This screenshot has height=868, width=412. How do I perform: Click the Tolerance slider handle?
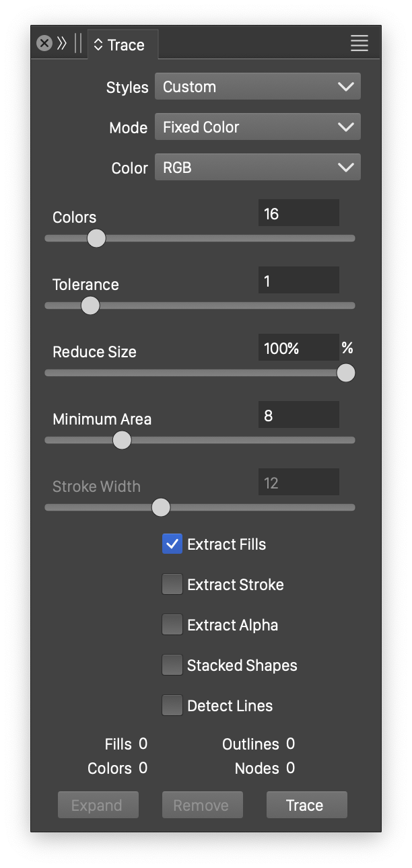90,305
